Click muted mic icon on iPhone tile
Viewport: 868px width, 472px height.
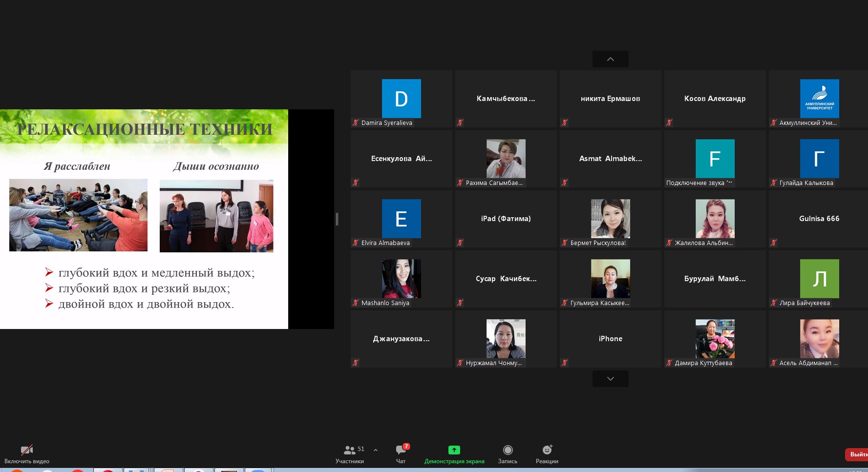click(x=564, y=363)
